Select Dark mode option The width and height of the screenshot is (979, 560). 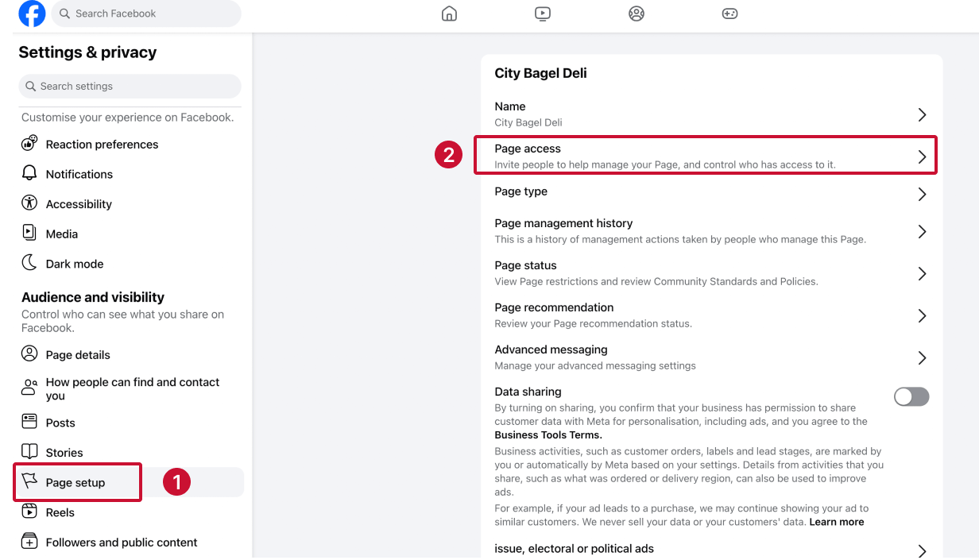tap(75, 264)
